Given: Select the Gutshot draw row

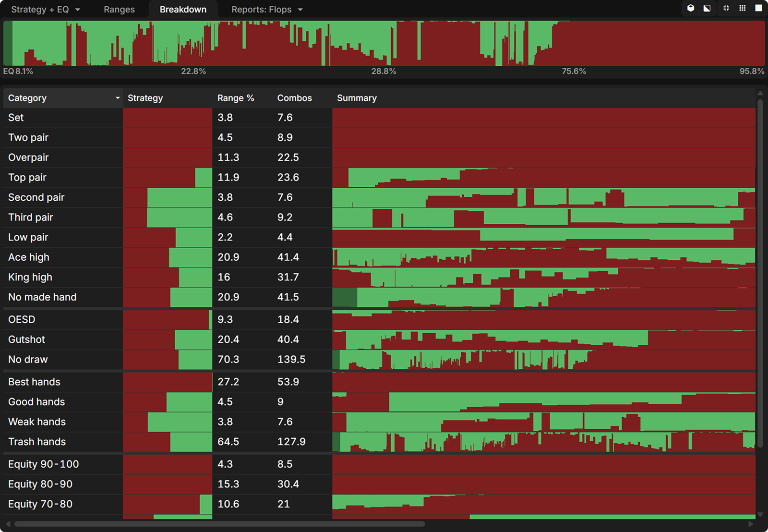Looking at the screenshot, I should pos(26,339).
